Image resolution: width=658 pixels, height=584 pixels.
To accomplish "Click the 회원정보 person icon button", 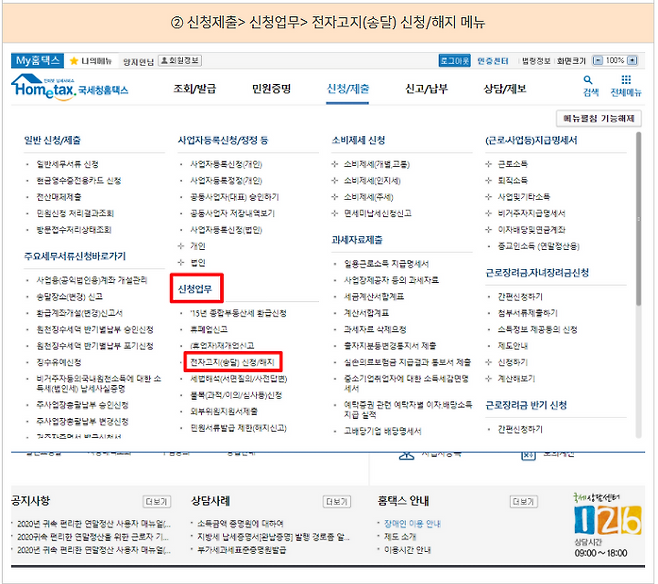I will (x=167, y=61).
